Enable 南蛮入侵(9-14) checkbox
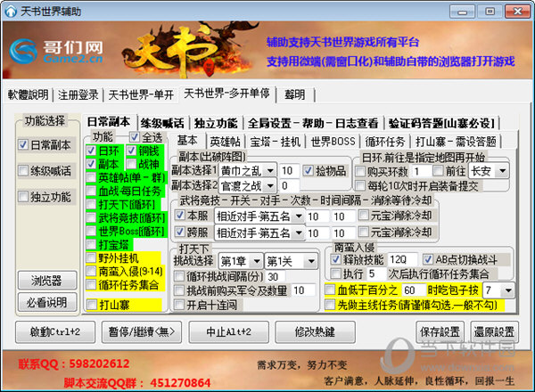The height and width of the screenshot is (392, 535). pos(91,271)
